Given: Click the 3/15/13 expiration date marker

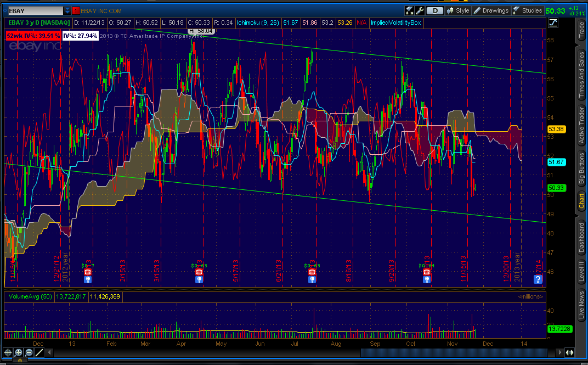Looking at the screenshot, I should tap(157, 271).
